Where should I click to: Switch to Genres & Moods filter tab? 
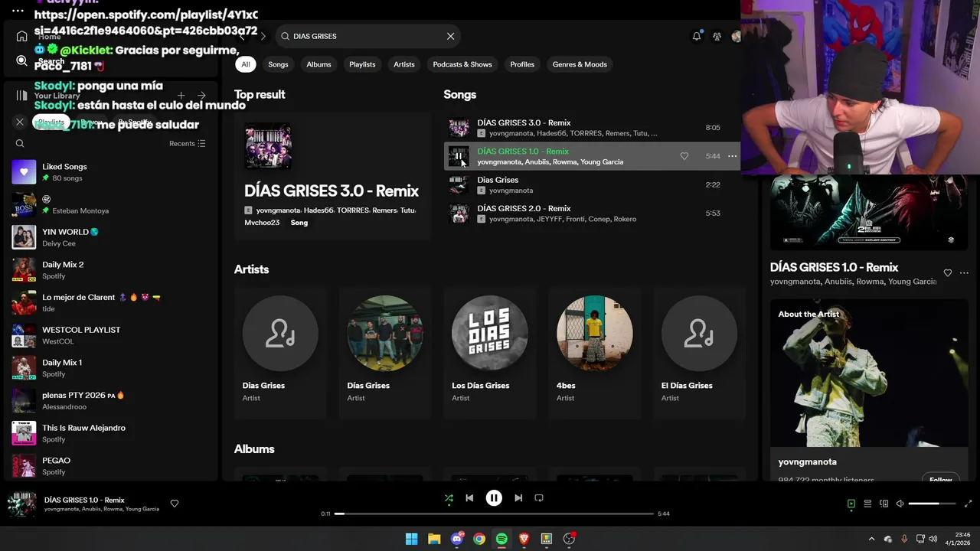click(580, 64)
